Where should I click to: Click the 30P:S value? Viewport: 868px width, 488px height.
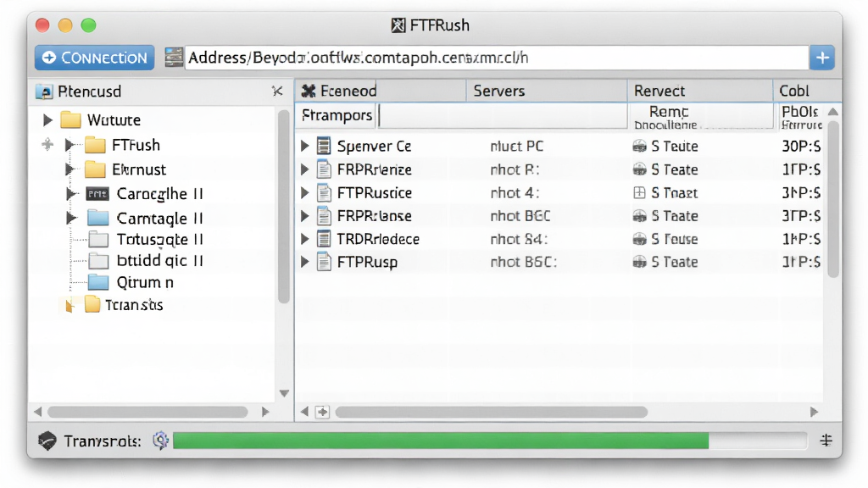pyautogui.click(x=801, y=146)
